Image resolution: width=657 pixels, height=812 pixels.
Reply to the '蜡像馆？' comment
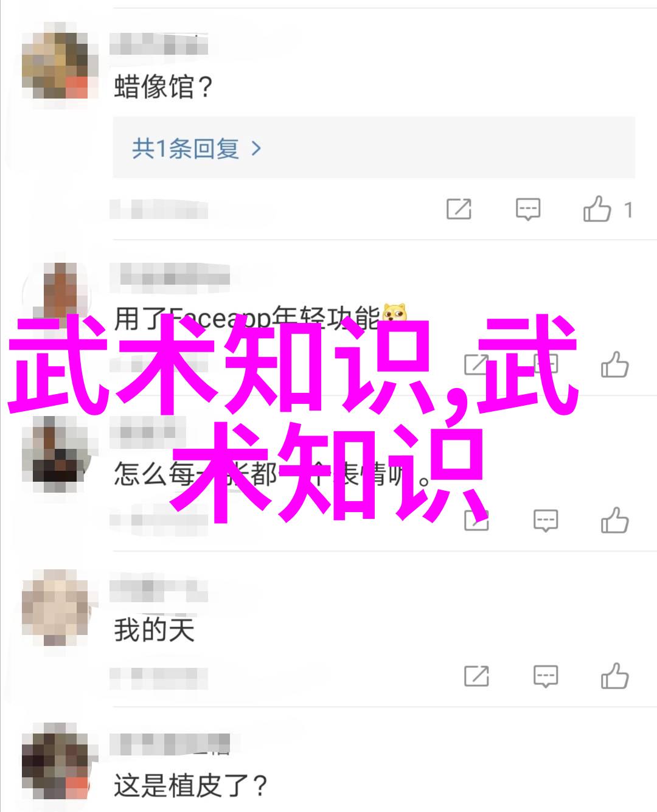(527, 209)
